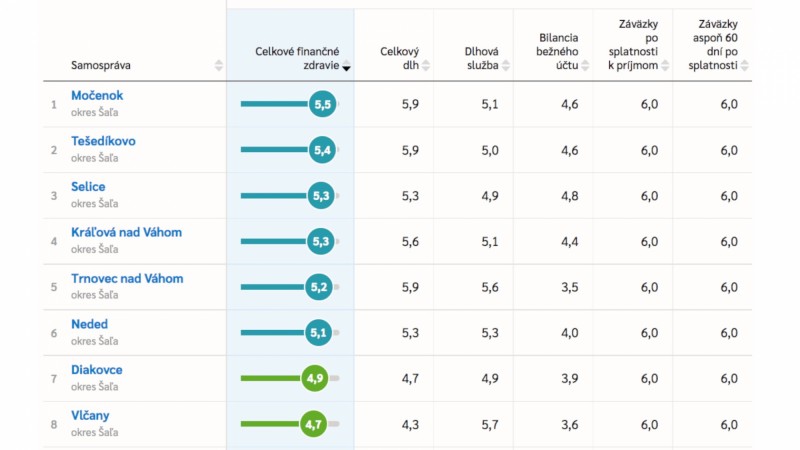Sort by Celkové finančné zdravie arrow
The height and width of the screenshot is (450, 800).
click(x=346, y=67)
